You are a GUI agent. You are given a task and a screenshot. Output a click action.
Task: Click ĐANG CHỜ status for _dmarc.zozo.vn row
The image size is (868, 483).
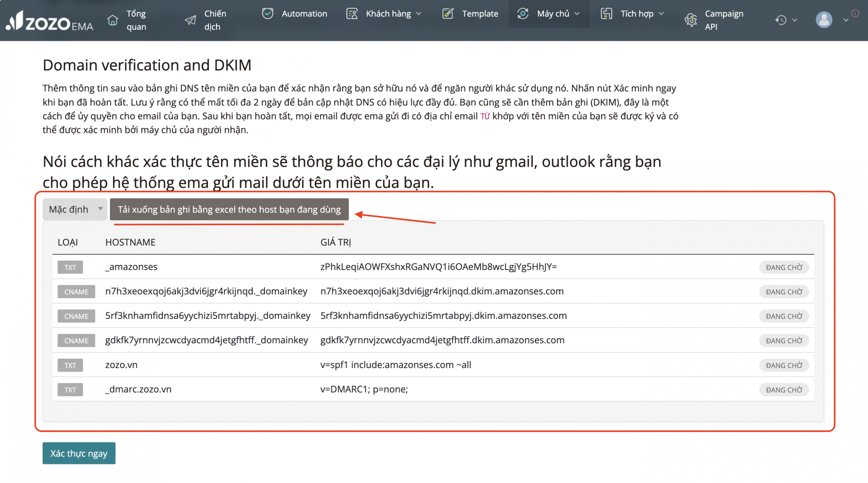pyautogui.click(x=784, y=390)
